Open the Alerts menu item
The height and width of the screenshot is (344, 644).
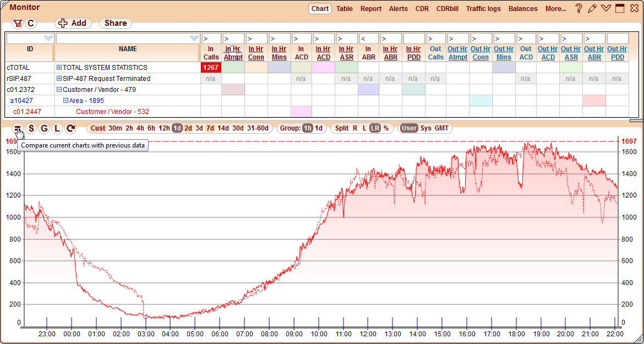398,9
